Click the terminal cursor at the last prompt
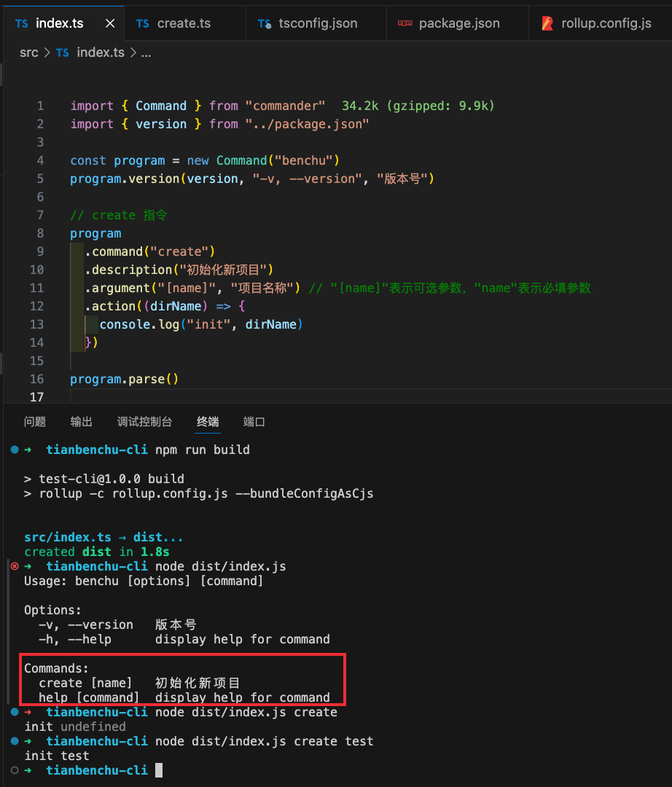The image size is (672, 787). click(x=159, y=770)
